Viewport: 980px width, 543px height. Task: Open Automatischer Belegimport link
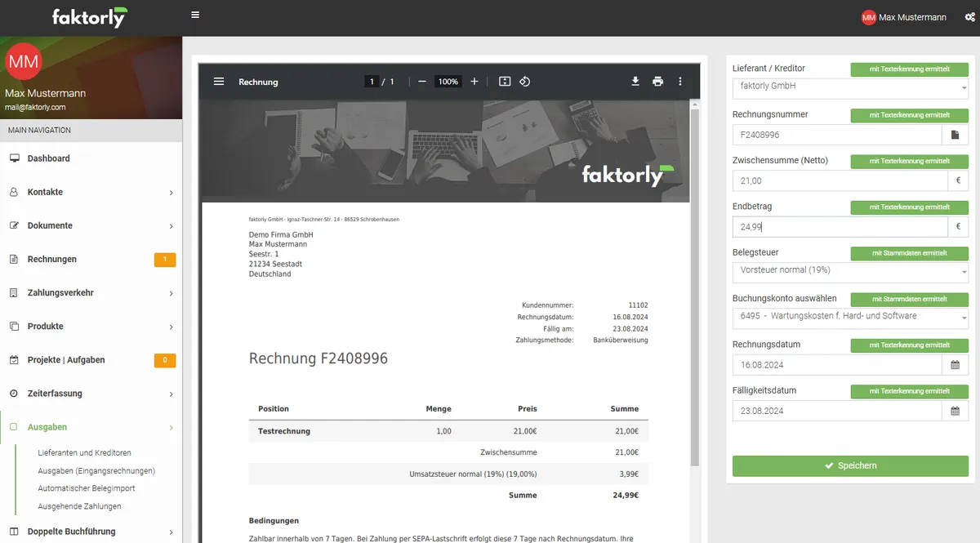(87, 488)
